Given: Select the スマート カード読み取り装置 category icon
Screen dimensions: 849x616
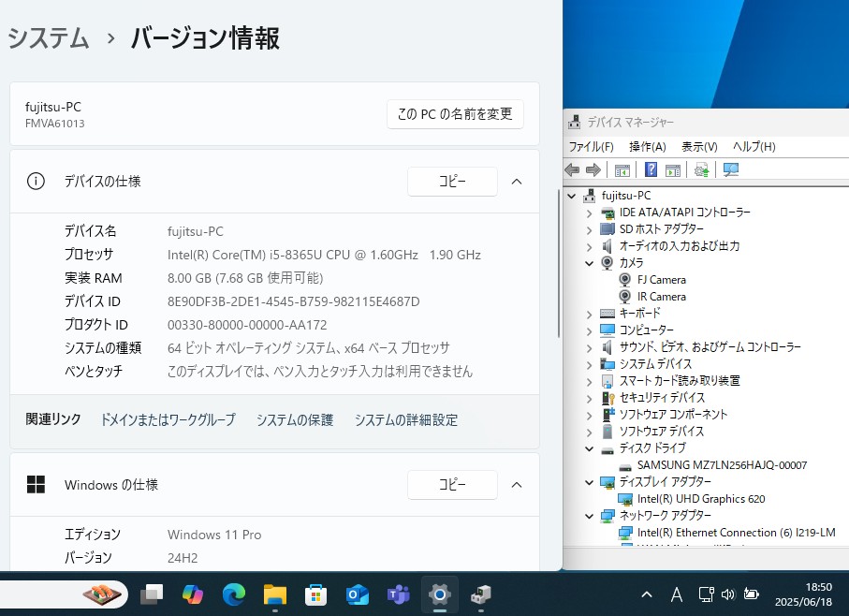Looking at the screenshot, I should pyautogui.click(x=607, y=381).
